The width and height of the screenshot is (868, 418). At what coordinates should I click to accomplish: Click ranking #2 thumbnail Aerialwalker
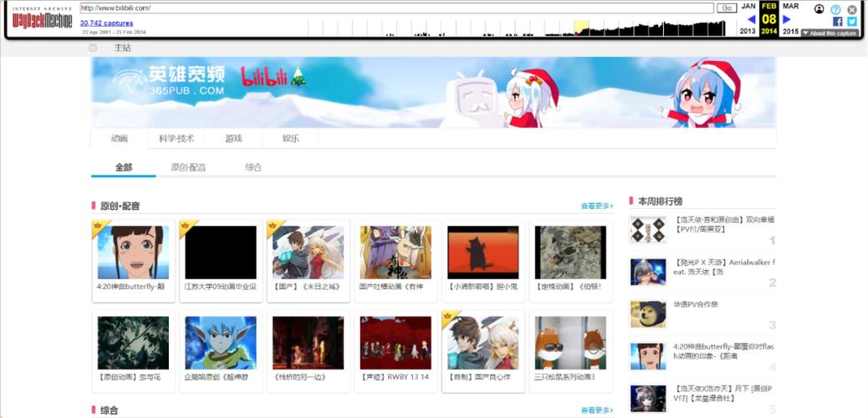pos(648,272)
